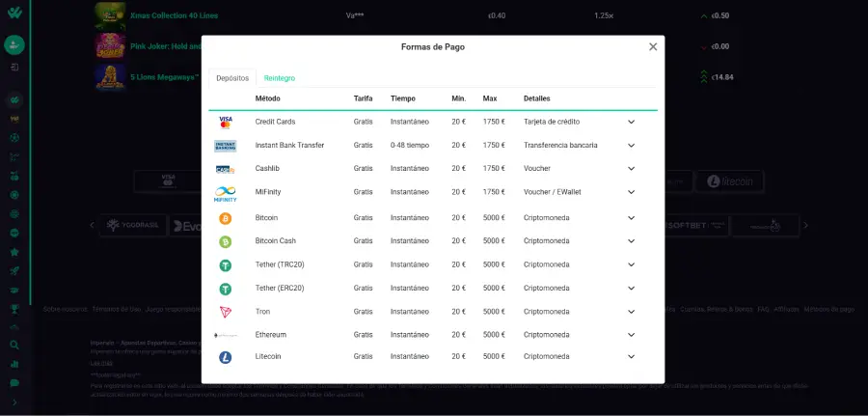Click the search magnifier icon in sidebar
This screenshot has height=416, width=868.
click(x=14, y=346)
